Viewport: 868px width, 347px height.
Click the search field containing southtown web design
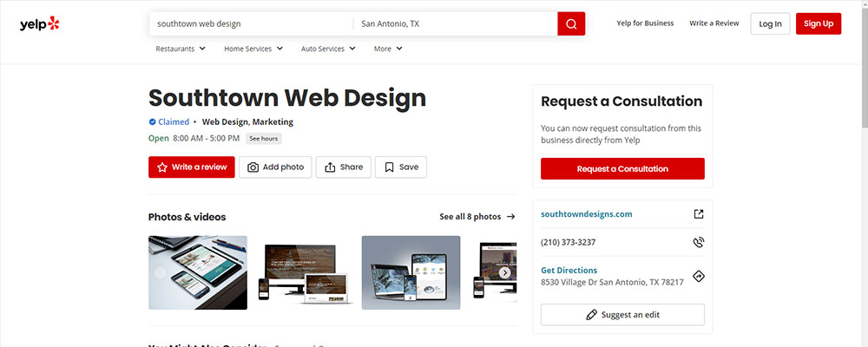pyautogui.click(x=251, y=23)
